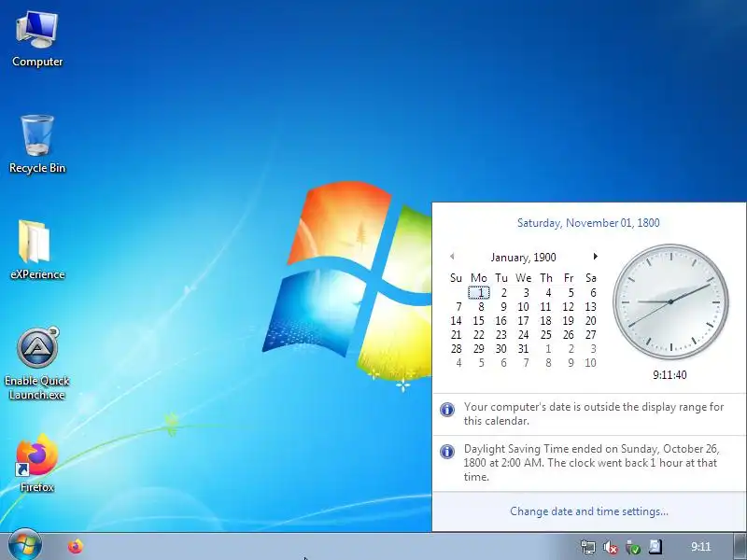Select January 7 in the calendar
Image resolution: width=747 pixels, height=560 pixels.
(x=457, y=307)
